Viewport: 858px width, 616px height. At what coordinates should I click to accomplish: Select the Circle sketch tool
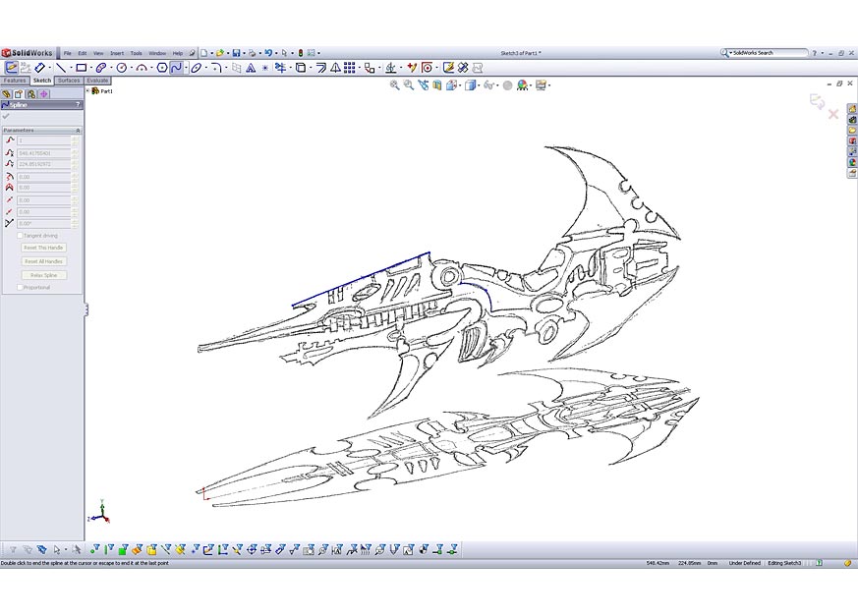pyautogui.click(x=122, y=68)
